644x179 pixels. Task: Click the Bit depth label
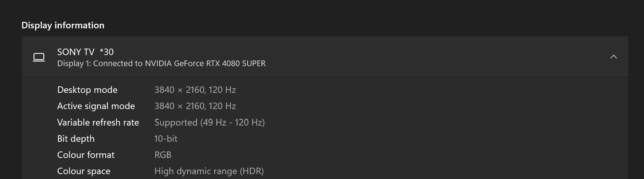[x=76, y=139]
